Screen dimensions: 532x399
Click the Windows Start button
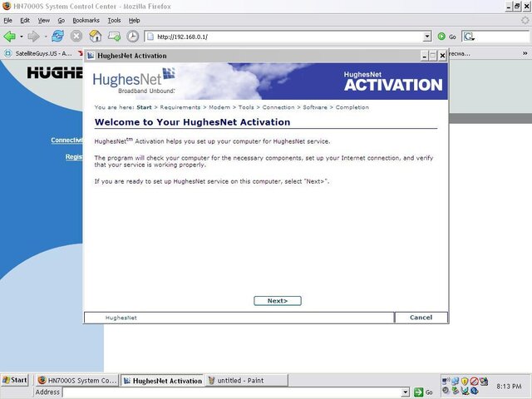[x=15, y=380]
